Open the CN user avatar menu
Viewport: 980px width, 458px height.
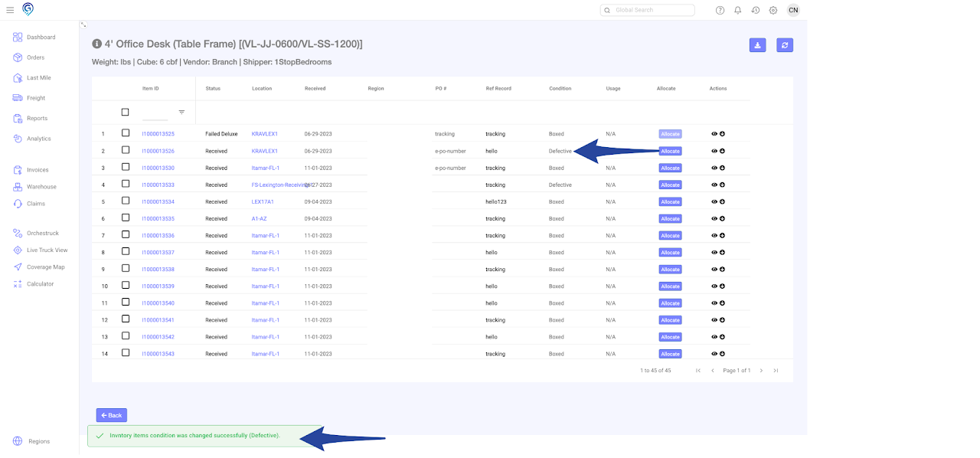793,10
